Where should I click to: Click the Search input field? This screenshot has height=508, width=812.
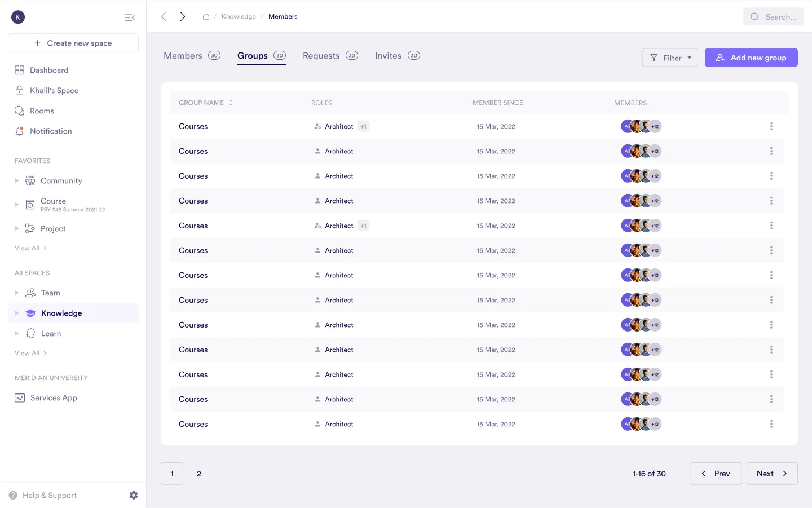pyautogui.click(x=774, y=17)
